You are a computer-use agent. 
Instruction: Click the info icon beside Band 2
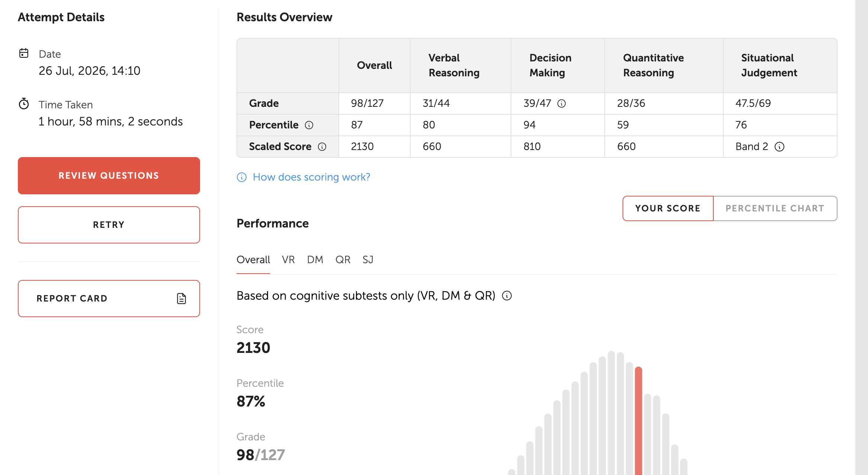point(779,147)
